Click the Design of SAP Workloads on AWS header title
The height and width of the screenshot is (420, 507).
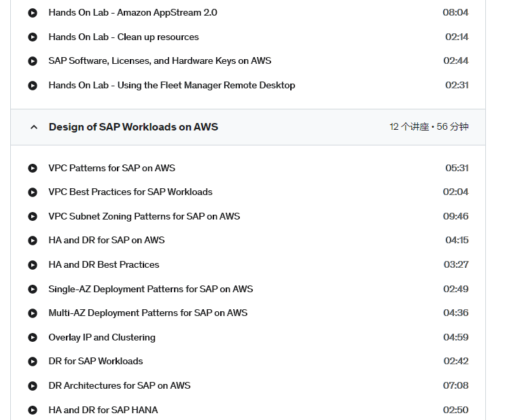point(133,126)
